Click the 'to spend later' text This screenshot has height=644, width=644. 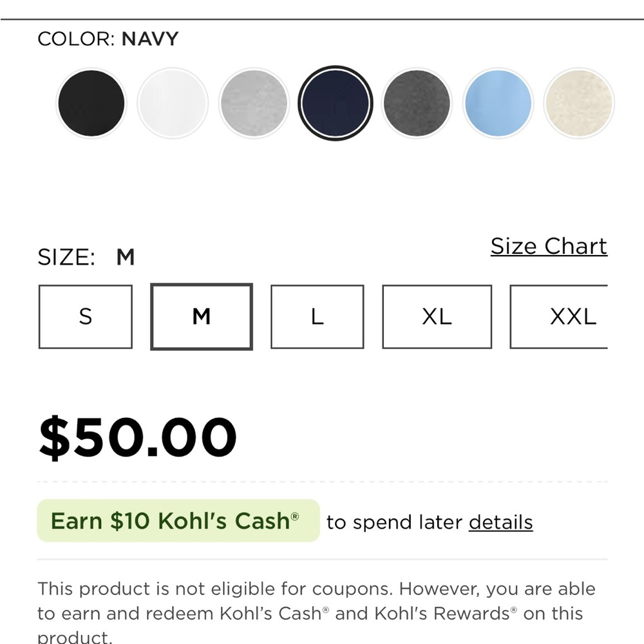(394, 522)
